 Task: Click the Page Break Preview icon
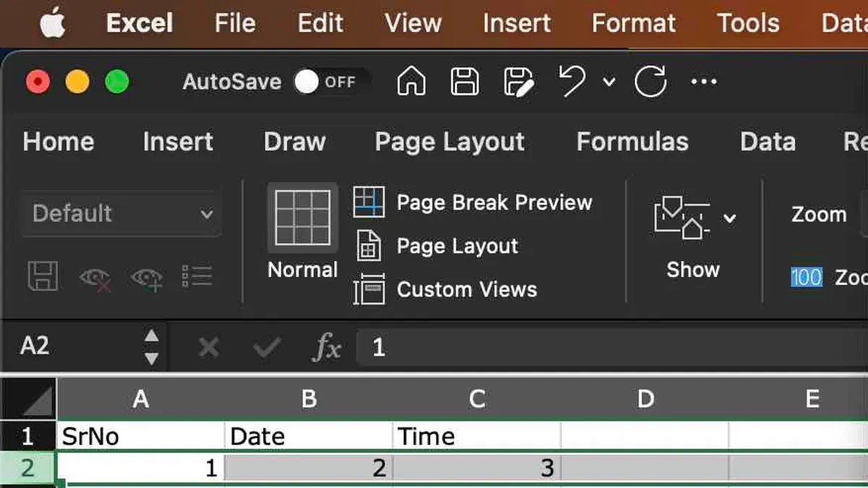click(x=369, y=202)
